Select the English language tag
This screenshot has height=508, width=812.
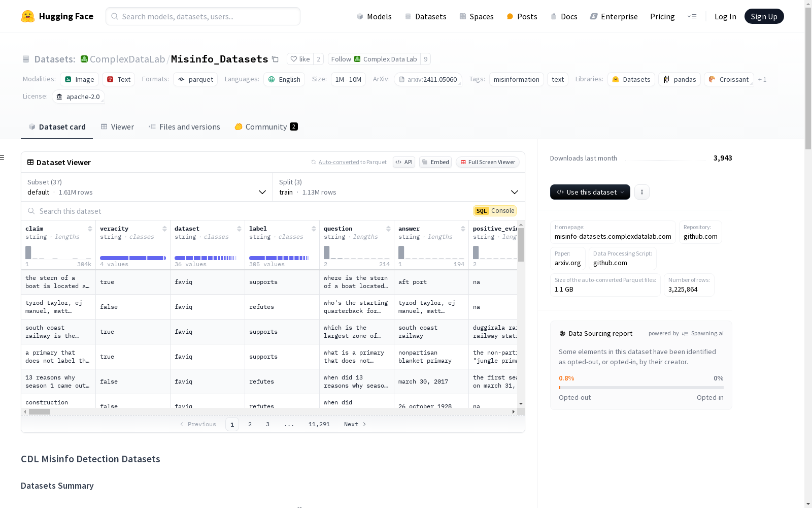[x=284, y=79]
